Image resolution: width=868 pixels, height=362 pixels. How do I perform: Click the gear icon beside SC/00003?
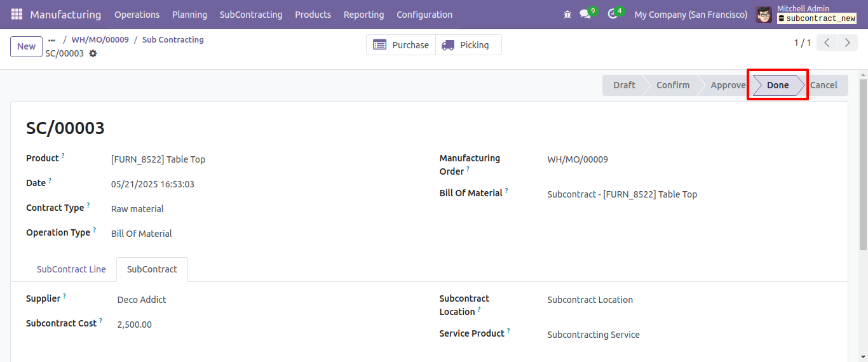(x=93, y=53)
